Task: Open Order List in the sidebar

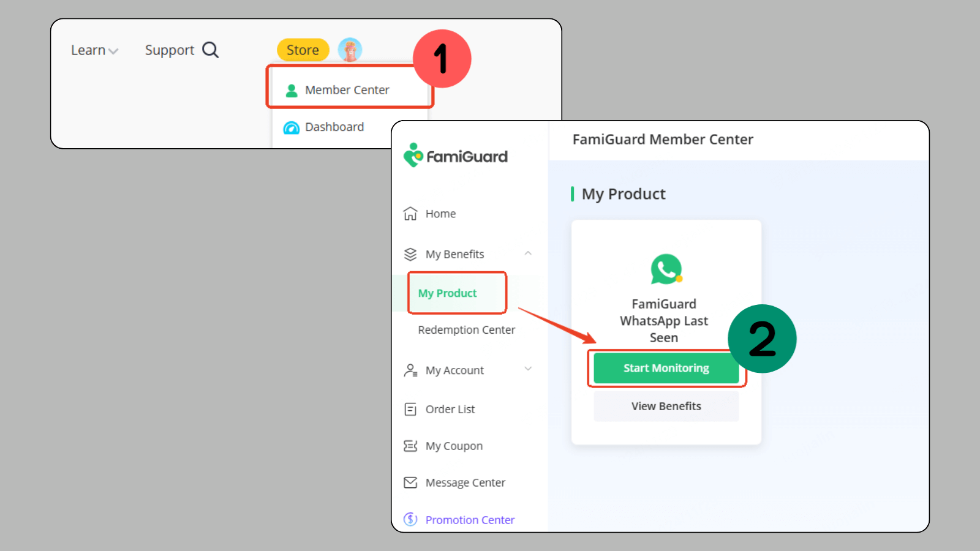Action: coord(450,409)
